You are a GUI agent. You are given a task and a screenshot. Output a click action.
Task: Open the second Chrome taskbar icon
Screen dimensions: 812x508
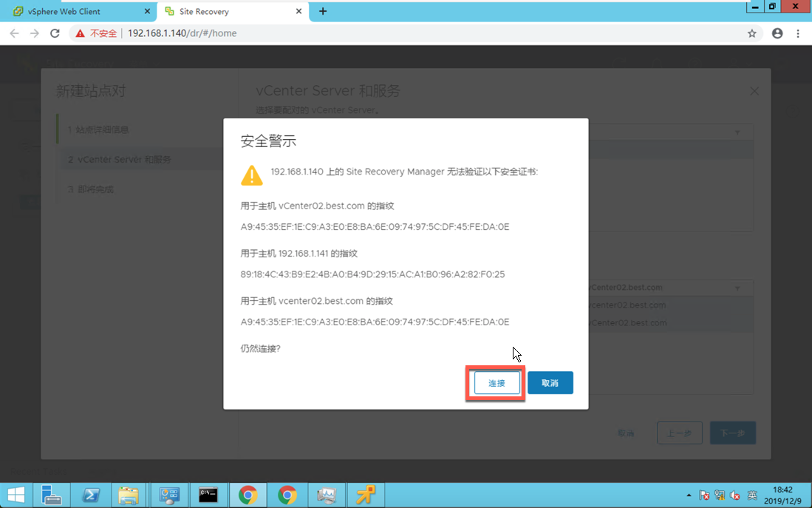pos(287,495)
